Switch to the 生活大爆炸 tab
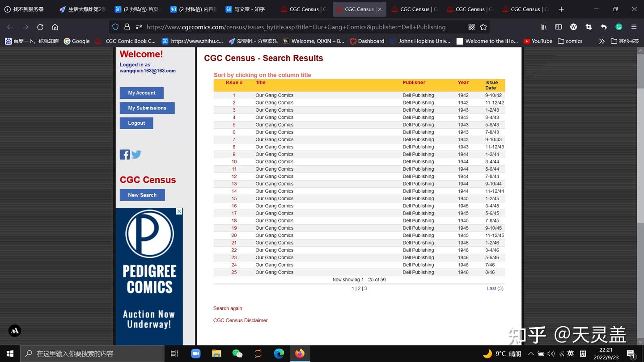The width and height of the screenshot is (644, 362). pyautogui.click(x=83, y=9)
